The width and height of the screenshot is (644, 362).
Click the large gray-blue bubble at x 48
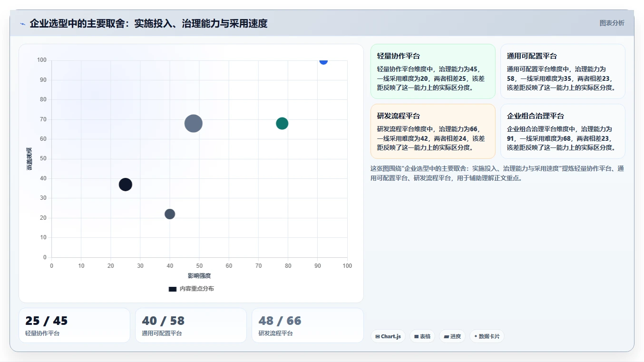click(194, 123)
